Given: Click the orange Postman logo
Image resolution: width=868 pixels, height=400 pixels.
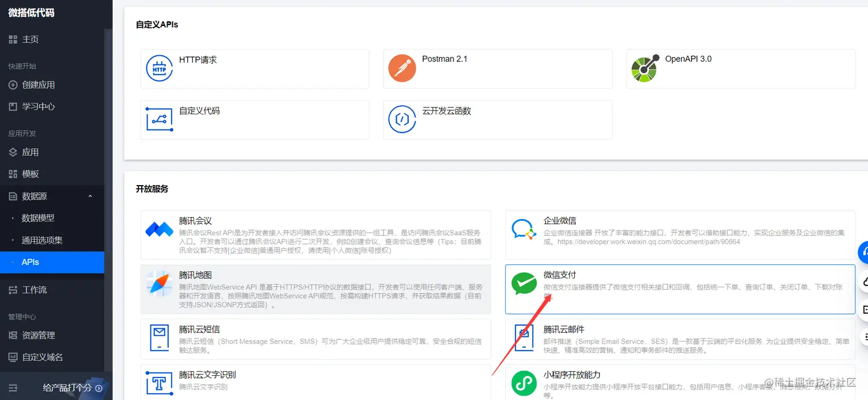Looking at the screenshot, I should tap(402, 68).
